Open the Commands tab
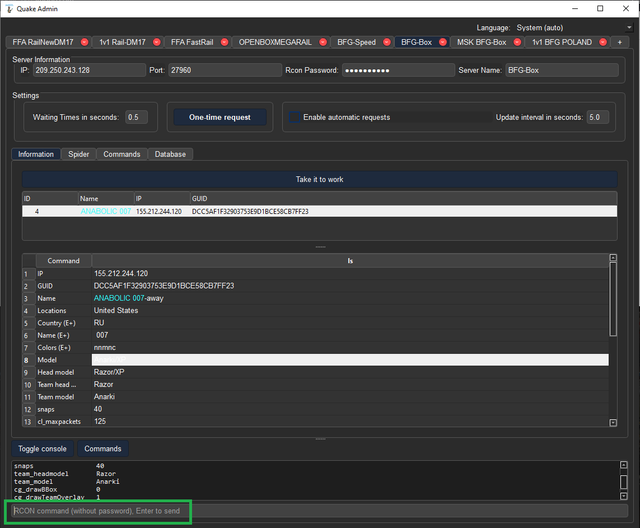 [122, 154]
